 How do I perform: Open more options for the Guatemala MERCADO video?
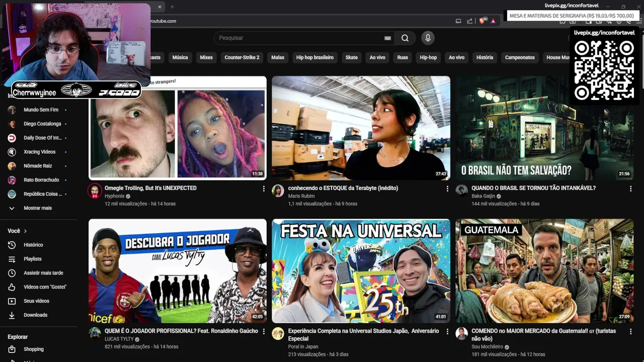(630, 331)
